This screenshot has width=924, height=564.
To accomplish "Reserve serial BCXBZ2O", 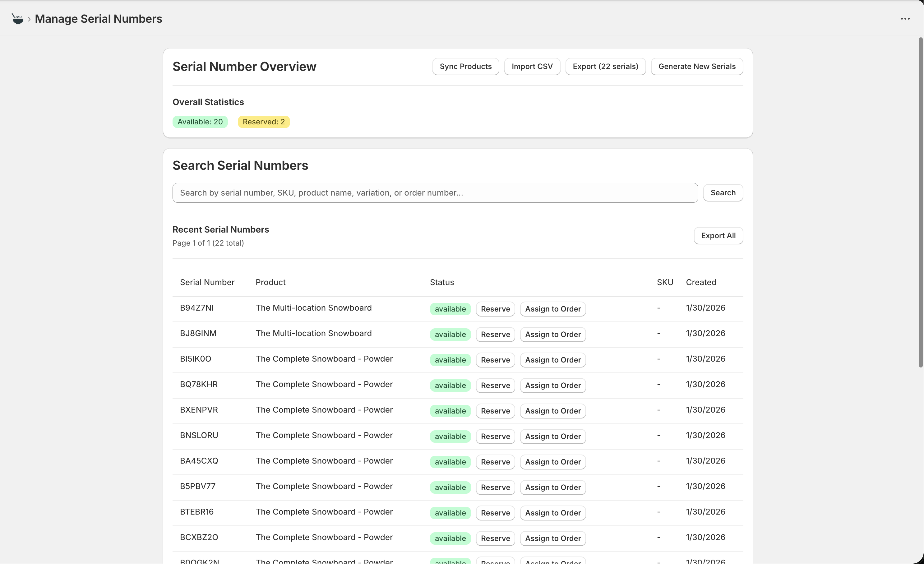I will click(x=495, y=539).
